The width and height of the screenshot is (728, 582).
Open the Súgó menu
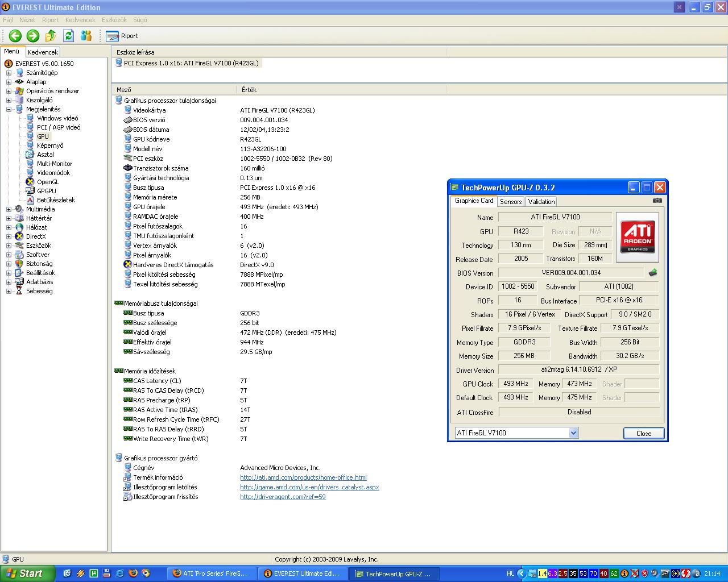[140, 20]
